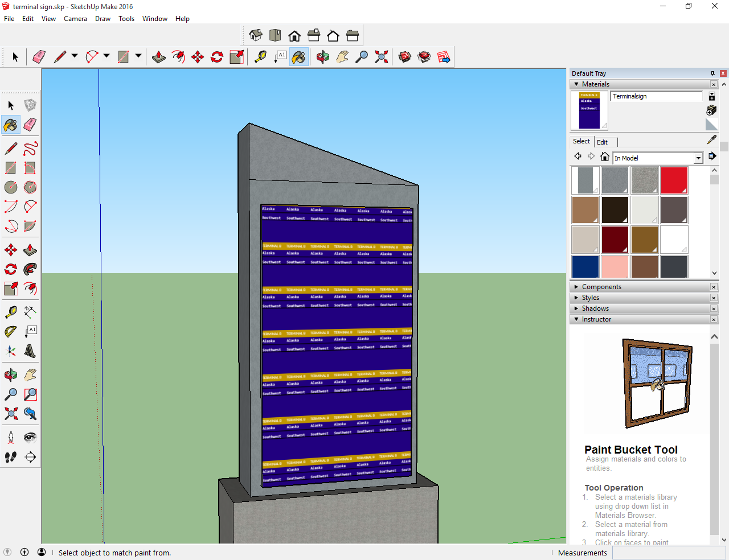Pick the Sample Paint eyedropper in Materials
The width and height of the screenshot is (729, 560).
(x=711, y=139)
